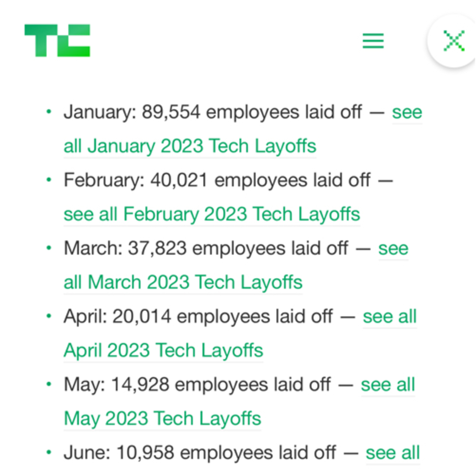Select the 'February: 40,021 employees laid off' text

(x=217, y=180)
